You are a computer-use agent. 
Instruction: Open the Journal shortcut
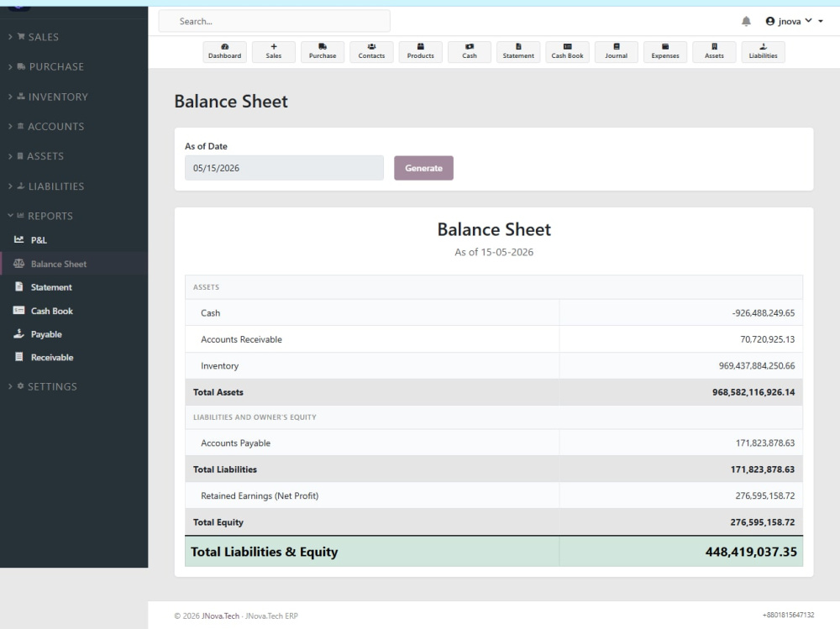616,51
